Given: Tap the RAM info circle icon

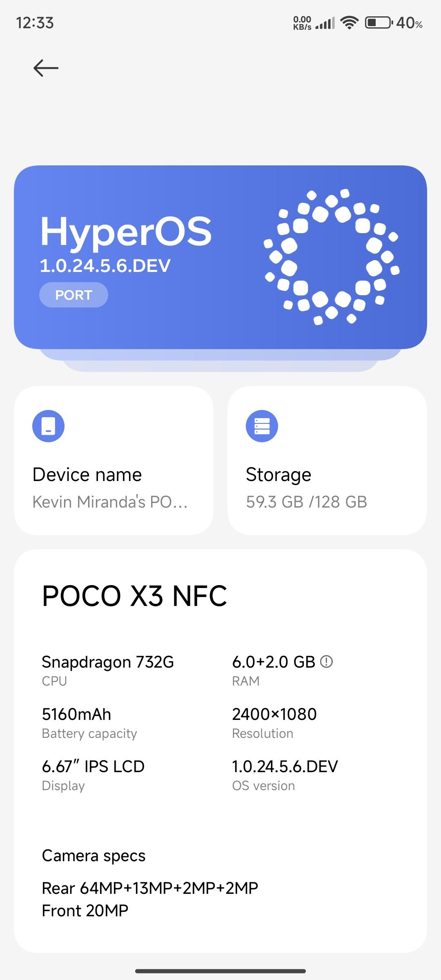Looking at the screenshot, I should tap(326, 661).
